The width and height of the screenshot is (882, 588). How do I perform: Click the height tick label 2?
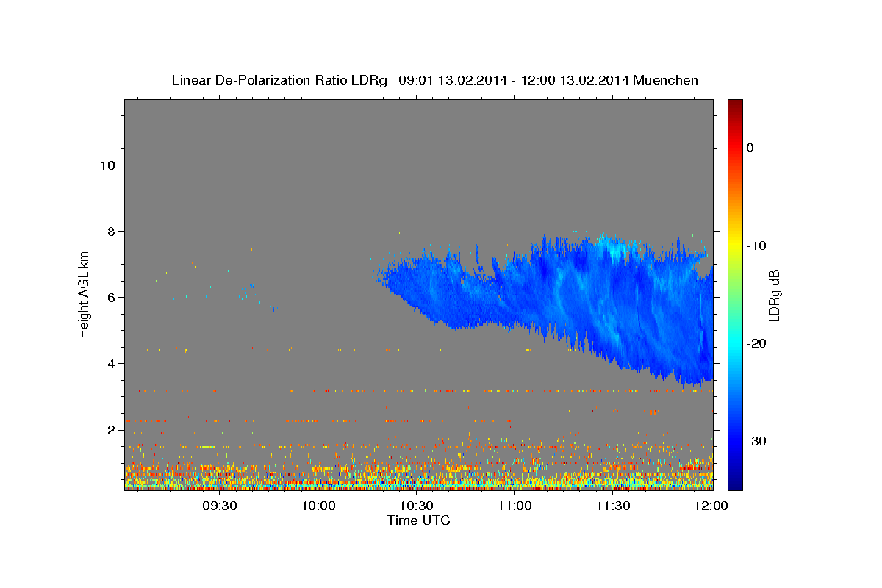tap(110, 429)
